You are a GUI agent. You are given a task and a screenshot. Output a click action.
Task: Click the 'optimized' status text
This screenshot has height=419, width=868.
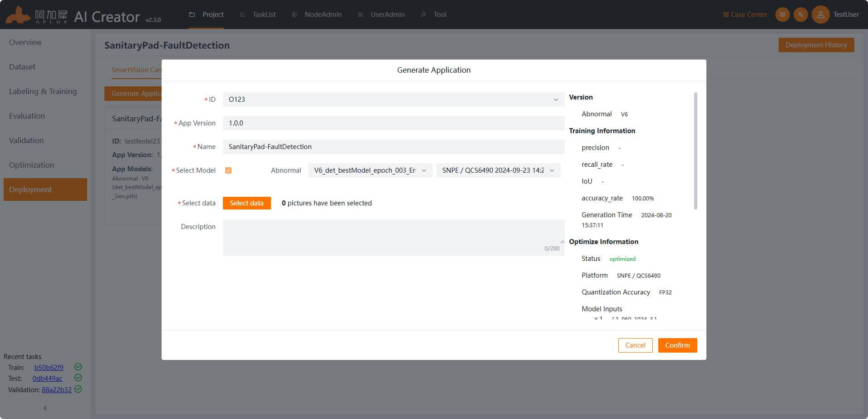click(x=622, y=259)
